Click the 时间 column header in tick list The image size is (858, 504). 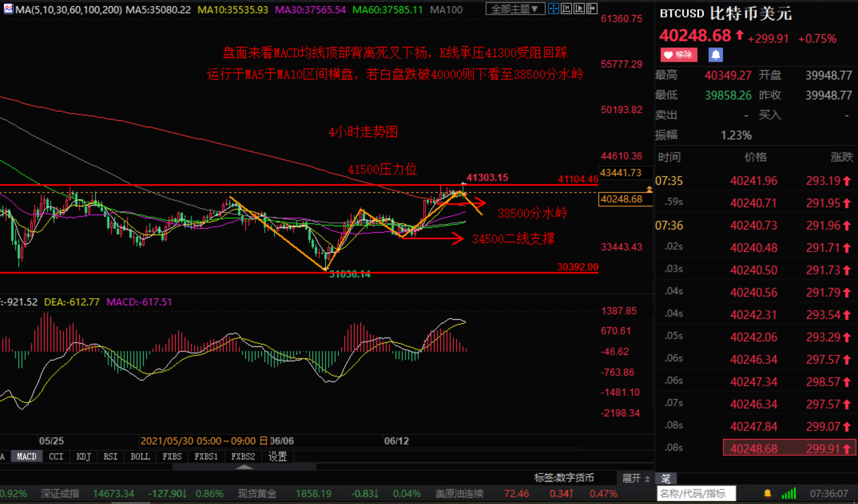669,157
